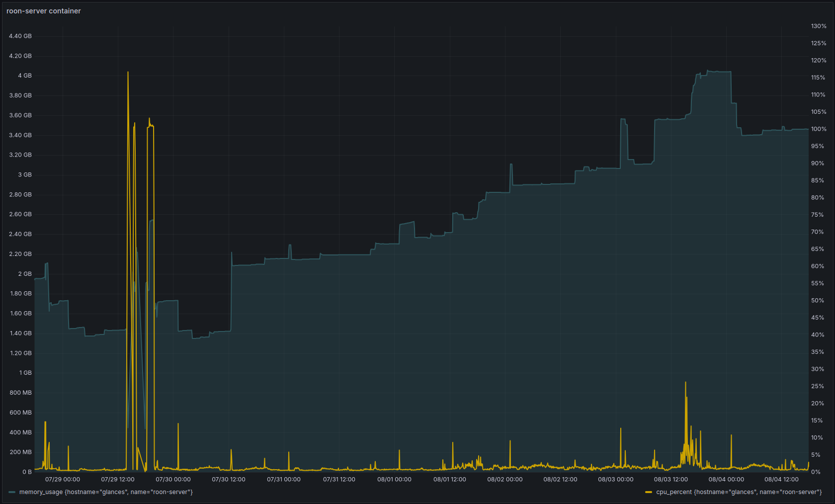Click the 08/04 12:00 time axis label
The width and height of the screenshot is (835, 504).
(781, 480)
